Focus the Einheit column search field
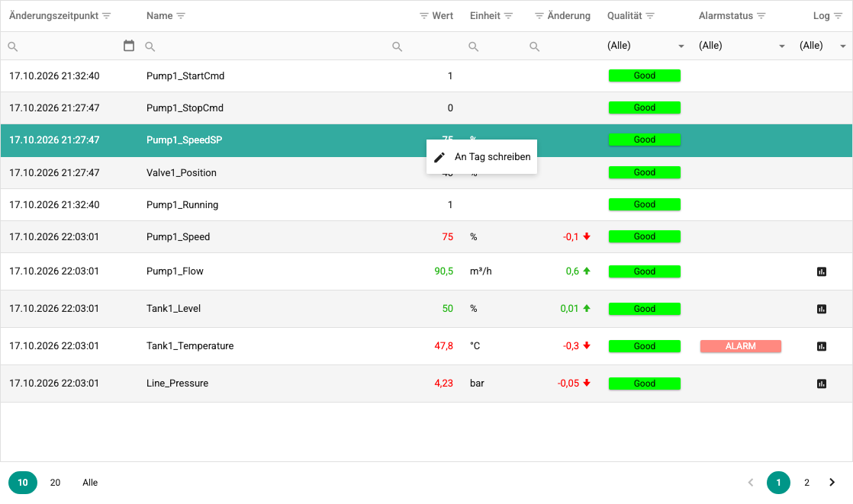Screen dimensions: 853x504 pyautogui.click(x=494, y=47)
